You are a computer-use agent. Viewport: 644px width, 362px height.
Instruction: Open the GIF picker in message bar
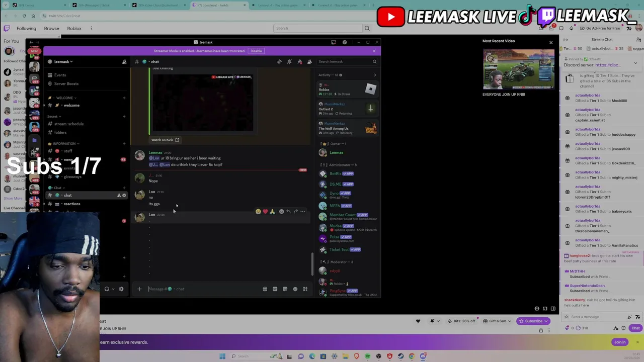click(275, 289)
